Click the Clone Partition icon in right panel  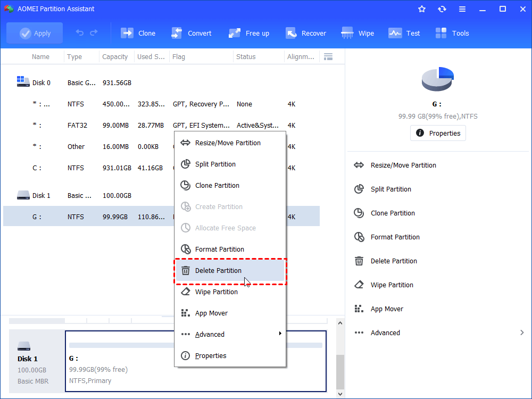[x=359, y=213]
